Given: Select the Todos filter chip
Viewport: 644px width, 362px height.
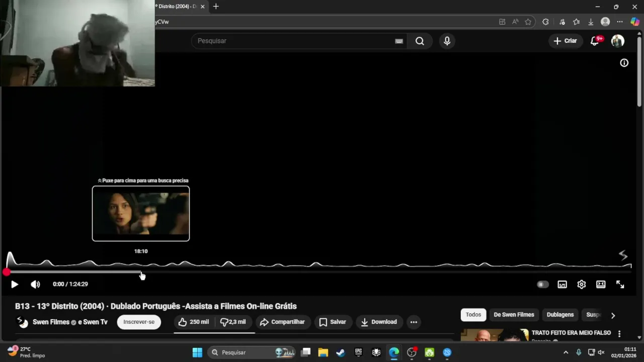Looking at the screenshot, I should click(x=473, y=315).
